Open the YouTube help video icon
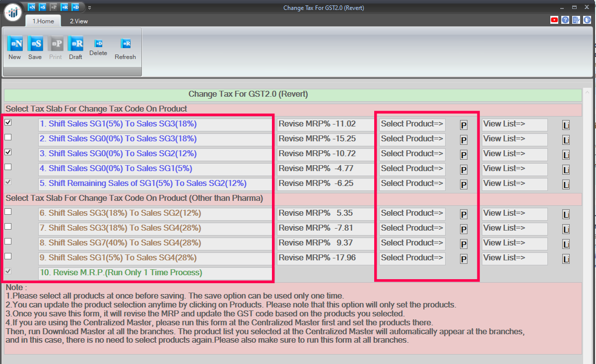Viewport: 596px width, 364px height. pos(554,20)
